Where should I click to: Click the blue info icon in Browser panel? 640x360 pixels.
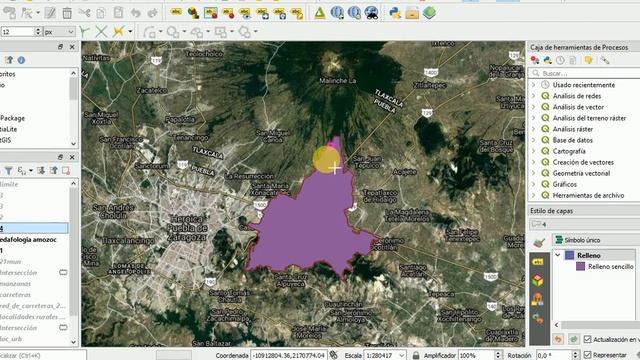pos(21,60)
